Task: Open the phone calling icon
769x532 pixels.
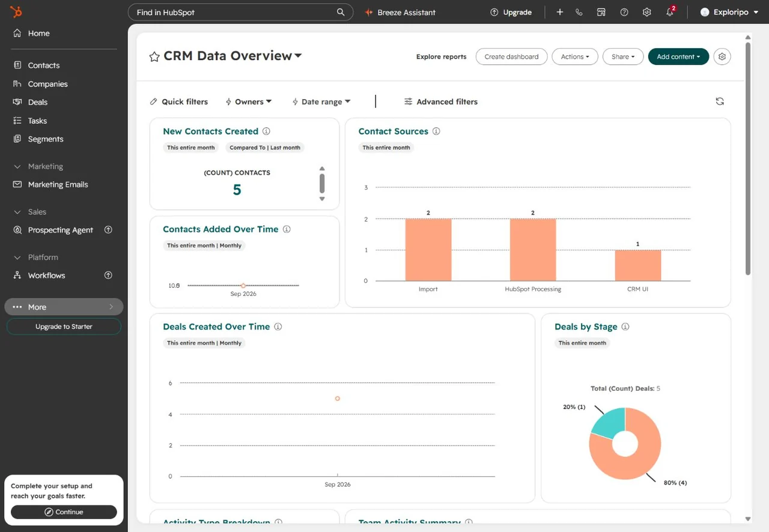Action: point(579,12)
